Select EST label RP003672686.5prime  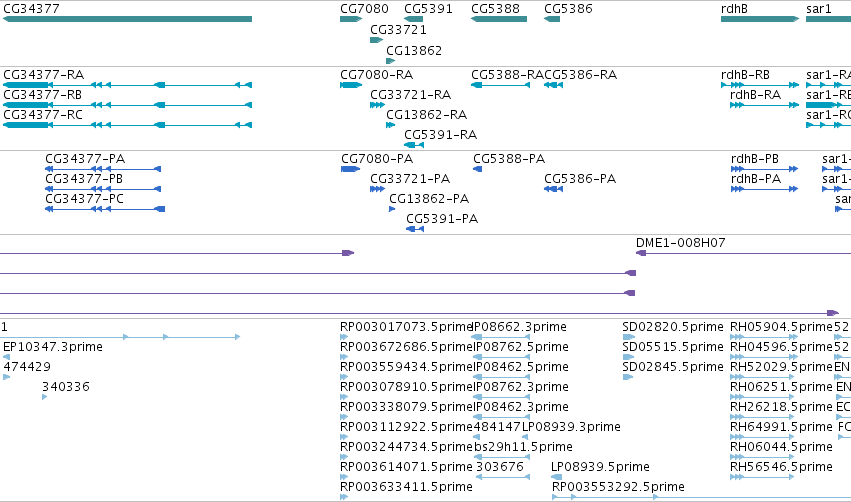406,347
